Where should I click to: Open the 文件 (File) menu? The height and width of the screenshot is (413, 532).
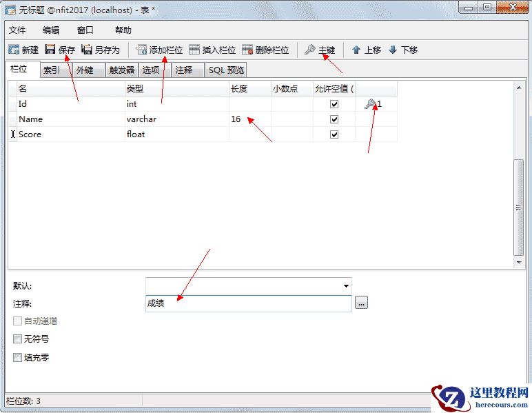point(17,30)
